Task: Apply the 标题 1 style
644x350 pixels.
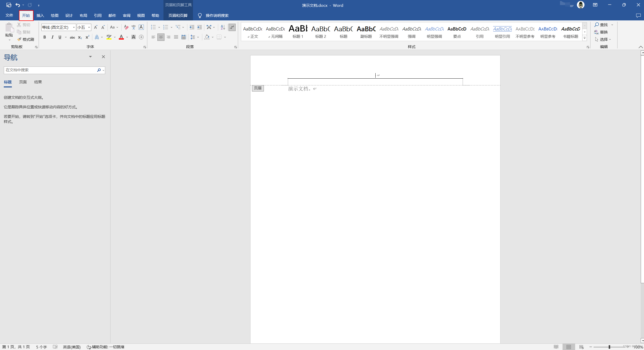Action: [298, 31]
